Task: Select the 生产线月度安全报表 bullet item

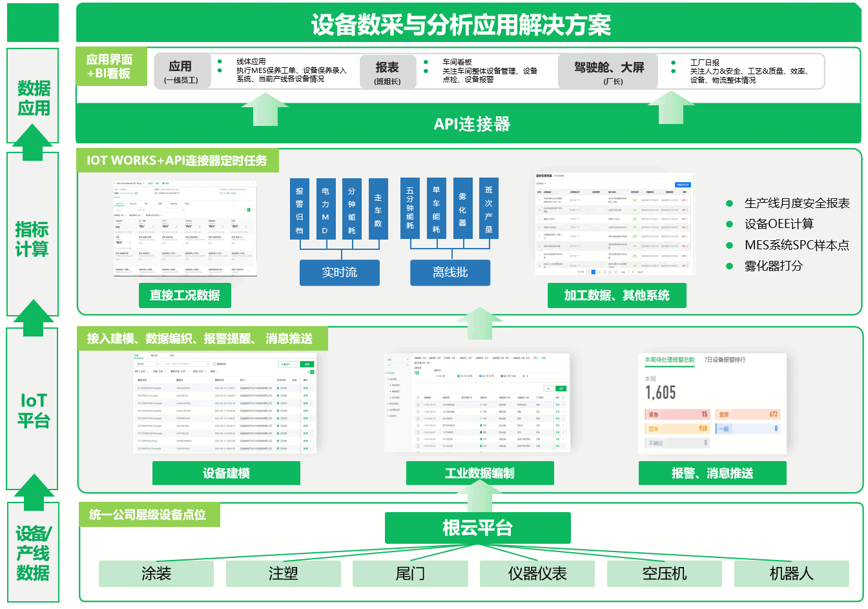Action: tap(796, 203)
